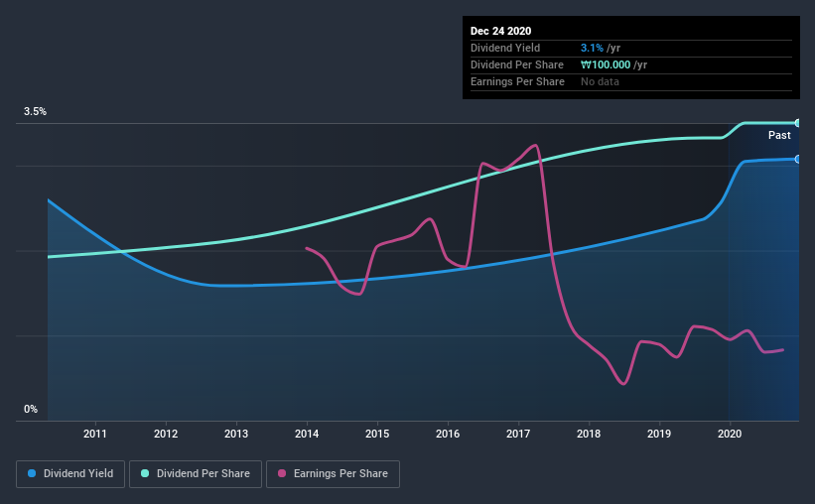Click the 2019 year tick label
The width and height of the screenshot is (815, 504).
point(659,434)
